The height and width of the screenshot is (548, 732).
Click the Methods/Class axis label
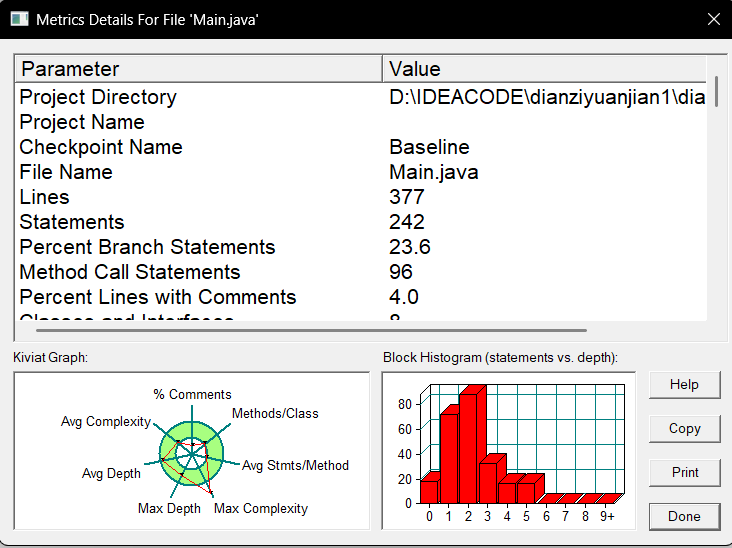[x=275, y=414]
